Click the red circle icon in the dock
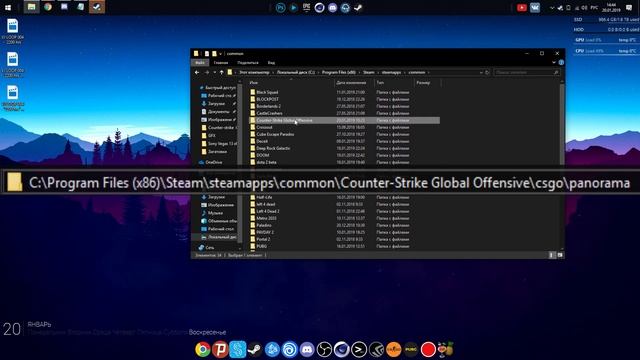The image size is (640, 360). click(428, 349)
